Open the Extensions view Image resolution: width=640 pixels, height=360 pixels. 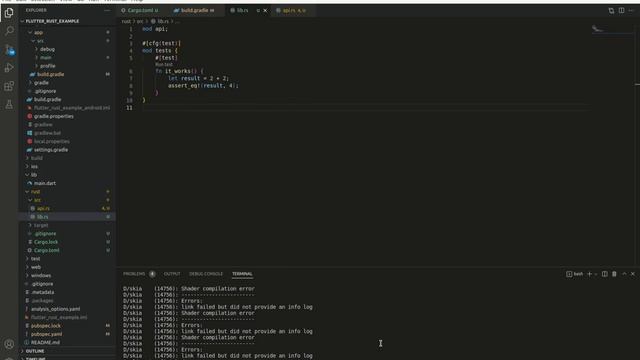click(x=9, y=86)
